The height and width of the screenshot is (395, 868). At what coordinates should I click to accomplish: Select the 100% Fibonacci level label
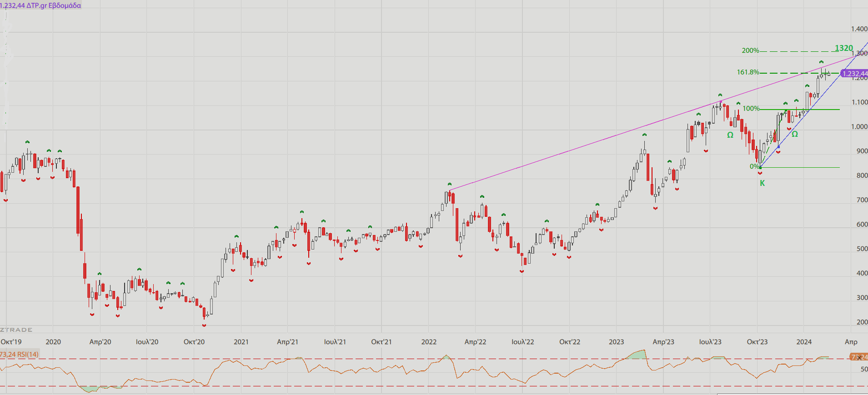[751, 109]
